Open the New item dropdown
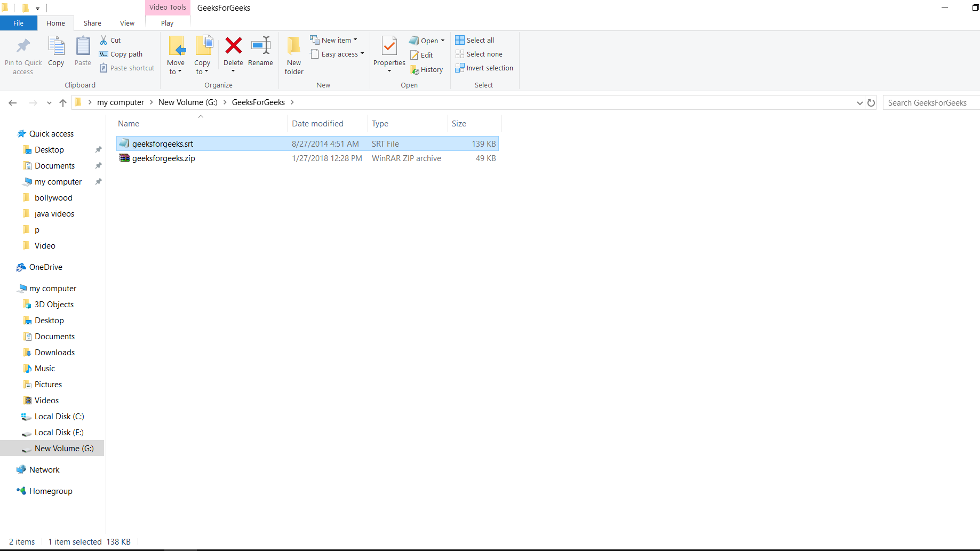Viewport: 980px width, 551px height. (334, 40)
